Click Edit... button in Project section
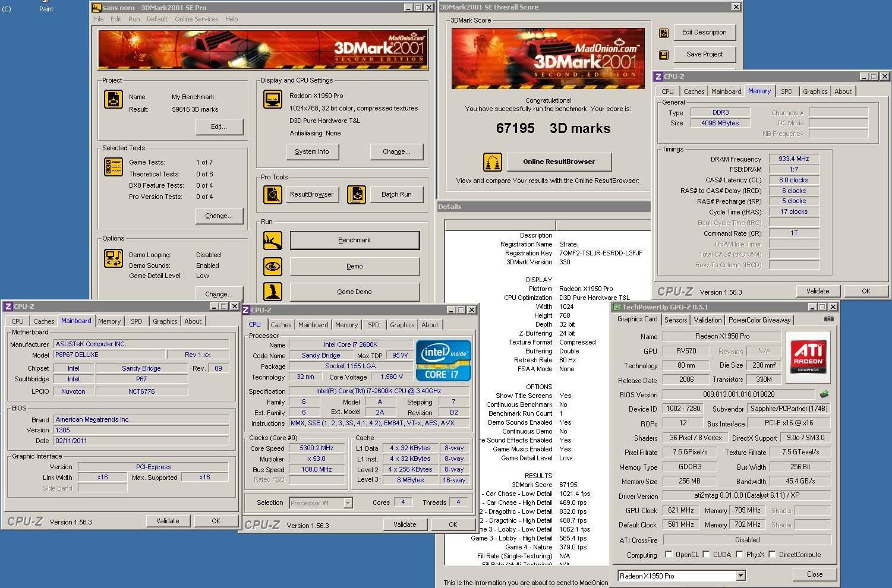Screen dimensions: 892x588 [x=219, y=127]
